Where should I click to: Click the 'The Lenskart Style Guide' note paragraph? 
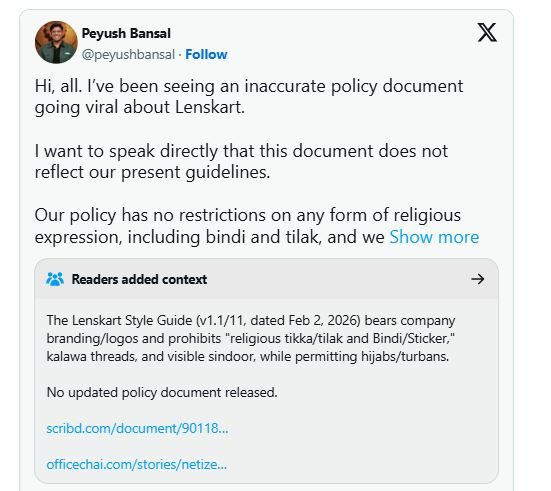click(x=251, y=338)
